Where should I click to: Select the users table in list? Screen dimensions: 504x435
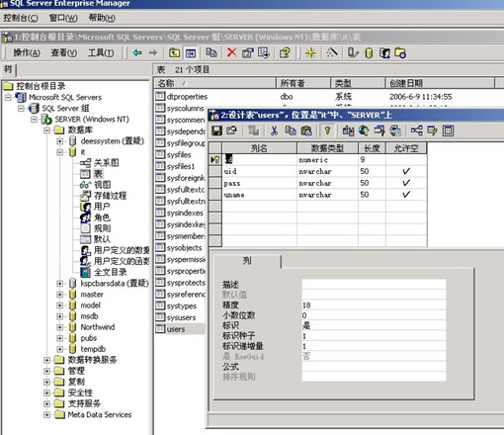[176, 329]
